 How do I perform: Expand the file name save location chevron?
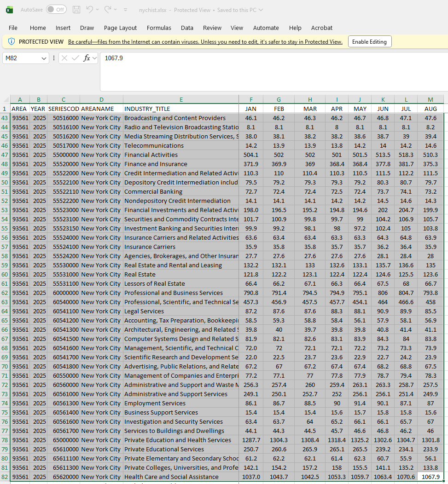[x=261, y=10]
